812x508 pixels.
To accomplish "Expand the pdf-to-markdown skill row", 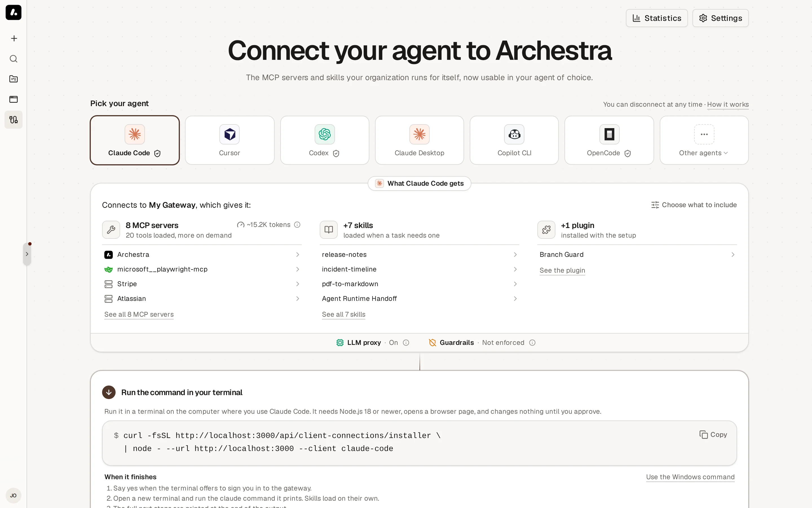I will [x=420, y=284].
